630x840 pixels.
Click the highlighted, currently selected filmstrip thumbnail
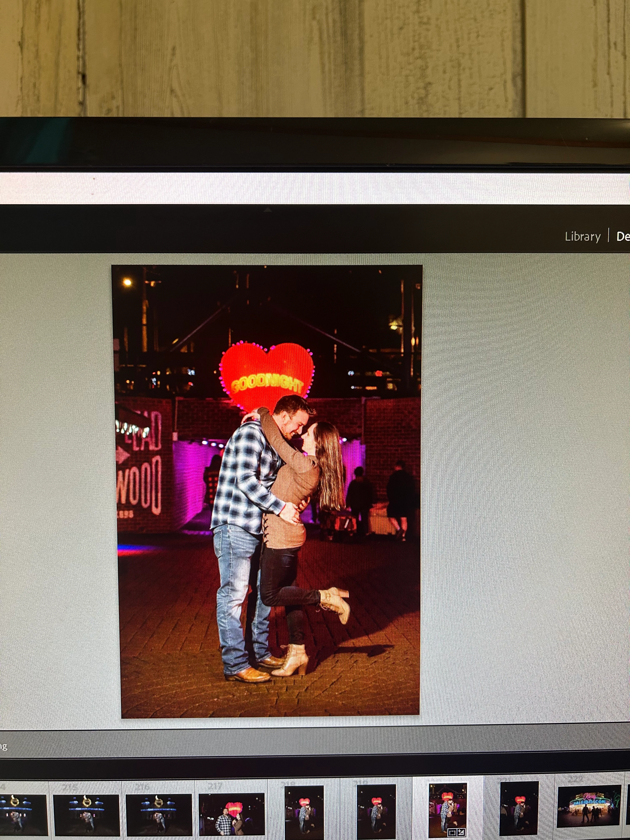[447, 809]
